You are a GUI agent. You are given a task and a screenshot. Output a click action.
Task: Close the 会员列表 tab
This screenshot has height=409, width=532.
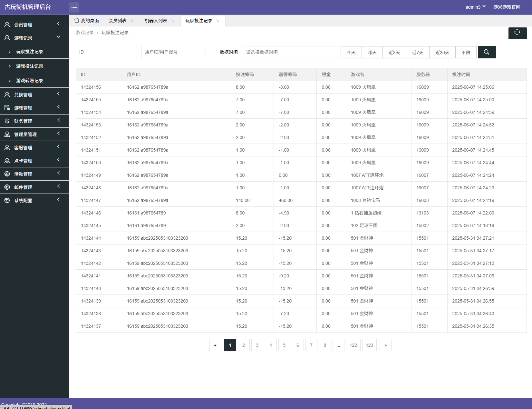coord(132,21)
